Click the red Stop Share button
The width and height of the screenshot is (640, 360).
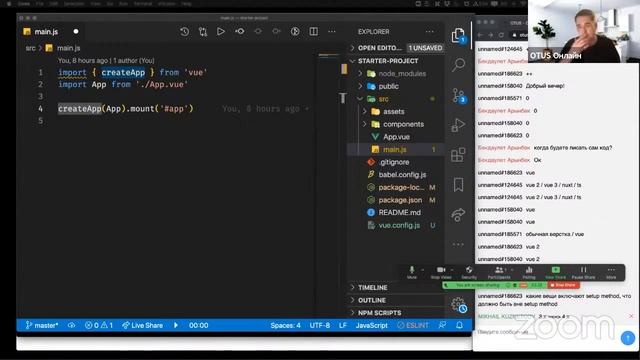tap(563, 285)
